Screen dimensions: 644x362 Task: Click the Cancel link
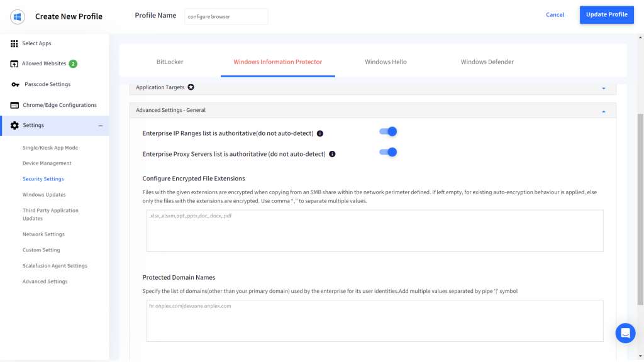pos(555,15)
